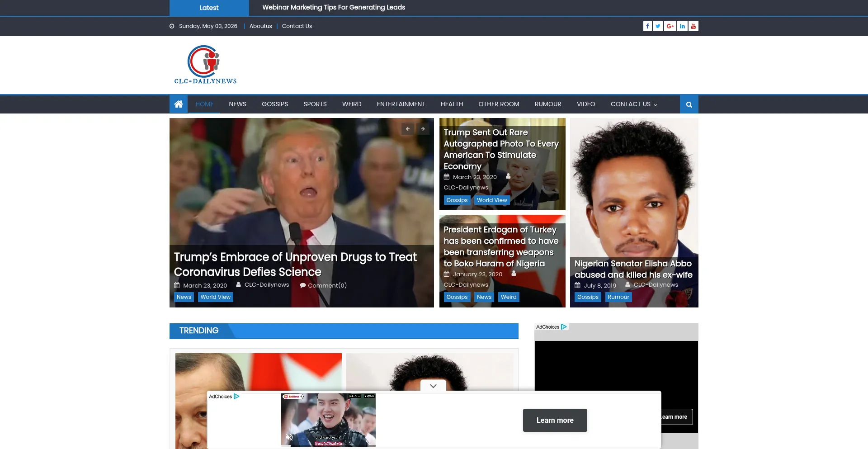Click the CLC-DailyNews logo
This screenshot has height=449, width=868.
coord(205,65)
